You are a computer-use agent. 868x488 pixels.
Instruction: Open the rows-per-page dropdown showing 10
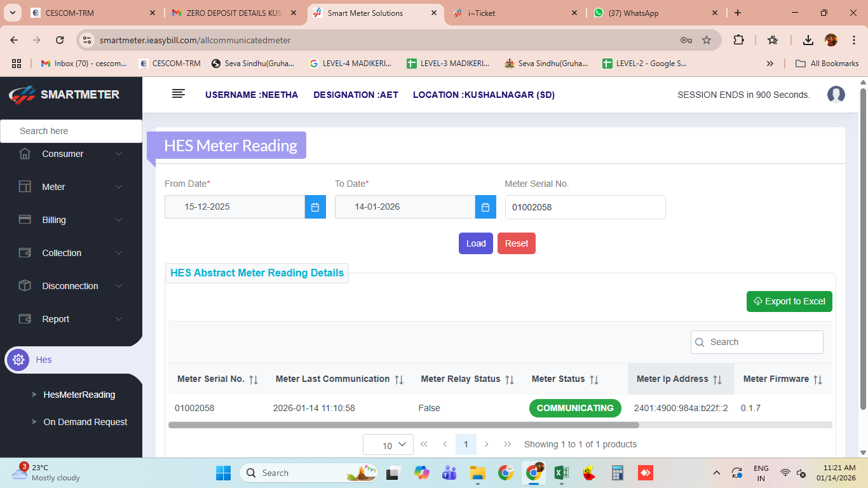point(388,445)
